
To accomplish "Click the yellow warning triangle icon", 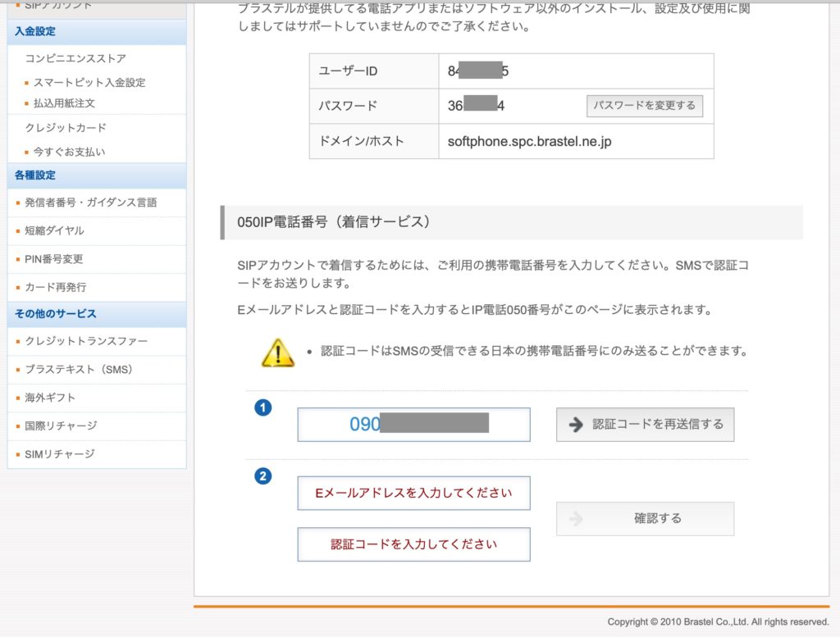I will (x=278, y=353).
